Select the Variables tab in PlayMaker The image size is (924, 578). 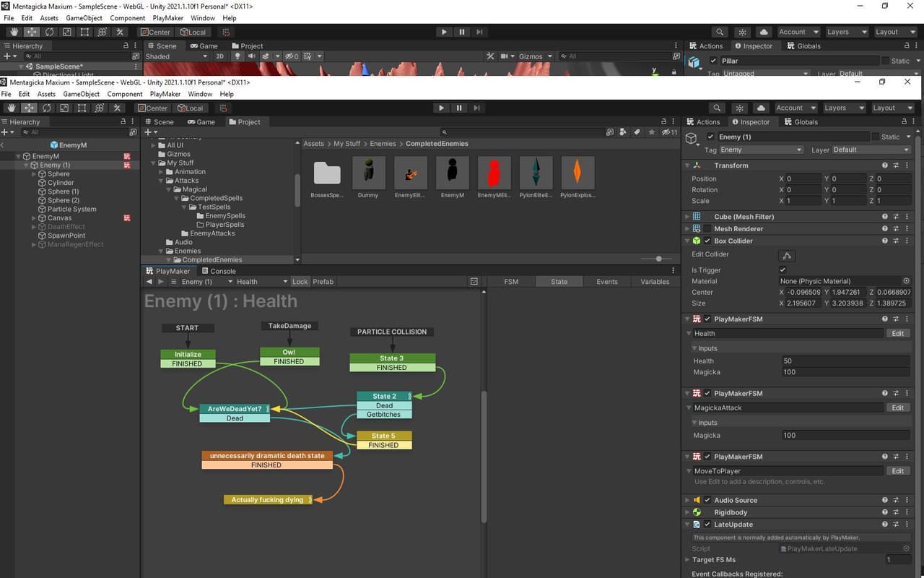[655, 282]
